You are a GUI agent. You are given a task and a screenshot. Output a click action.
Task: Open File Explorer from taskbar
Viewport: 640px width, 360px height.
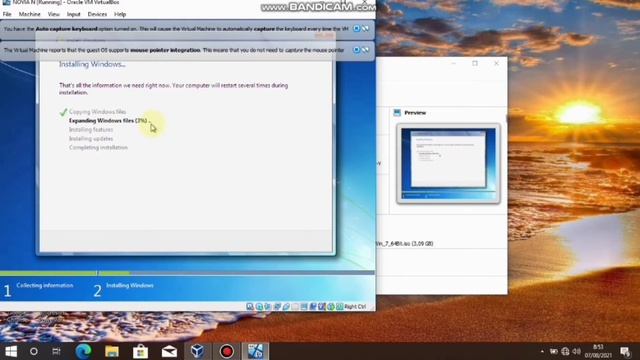click(x=112, y=351)
